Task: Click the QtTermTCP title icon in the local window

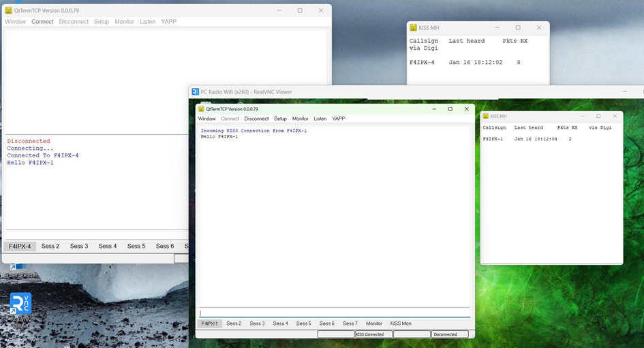Action: 8,10
